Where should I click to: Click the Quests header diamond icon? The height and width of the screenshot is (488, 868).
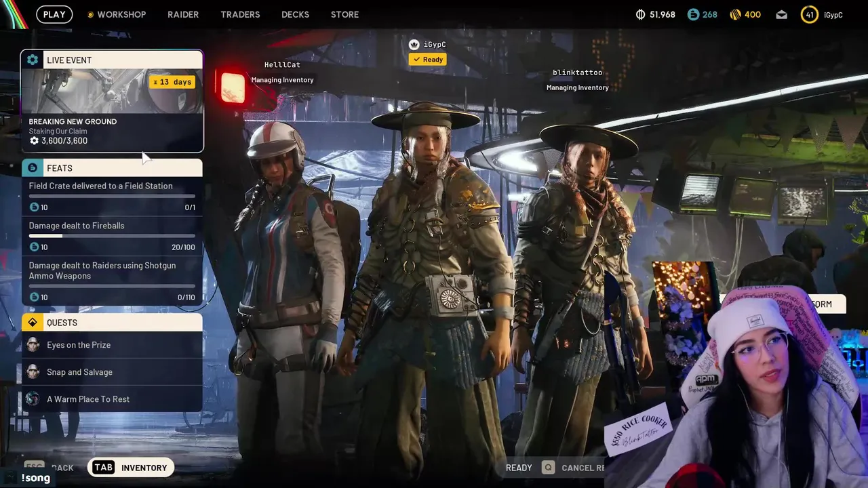pos(33,323)
